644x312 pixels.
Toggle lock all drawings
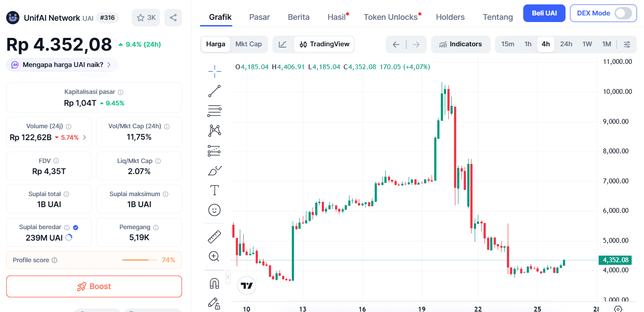click(214, 303)
